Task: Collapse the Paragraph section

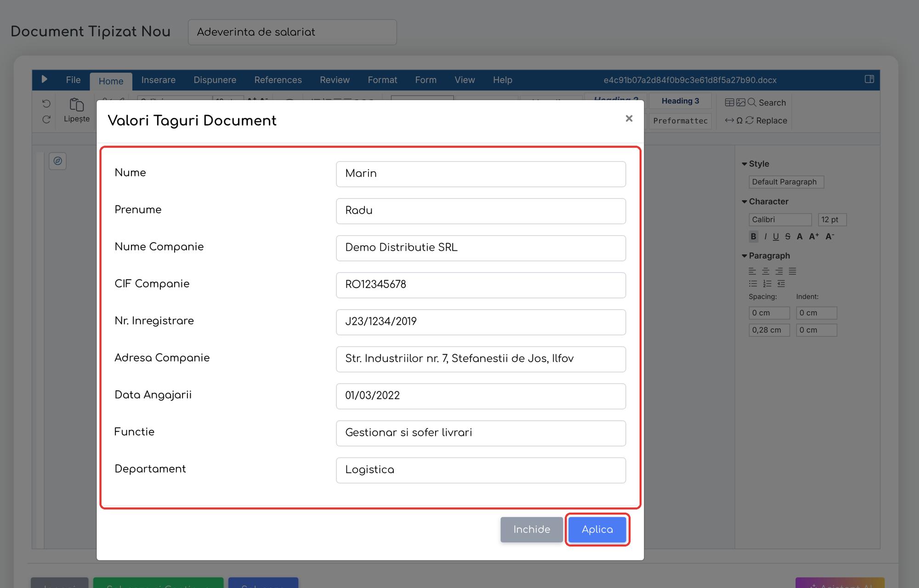Action: (x=744, y=256)
